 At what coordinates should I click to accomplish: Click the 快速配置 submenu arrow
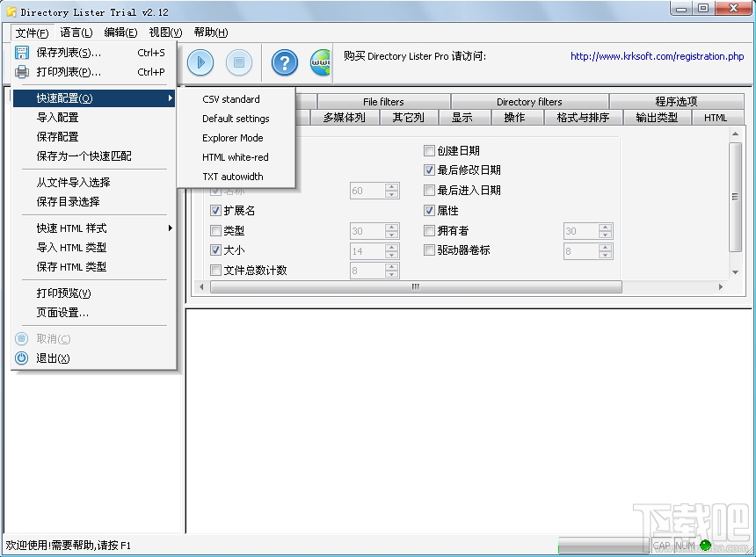point(172,98)
